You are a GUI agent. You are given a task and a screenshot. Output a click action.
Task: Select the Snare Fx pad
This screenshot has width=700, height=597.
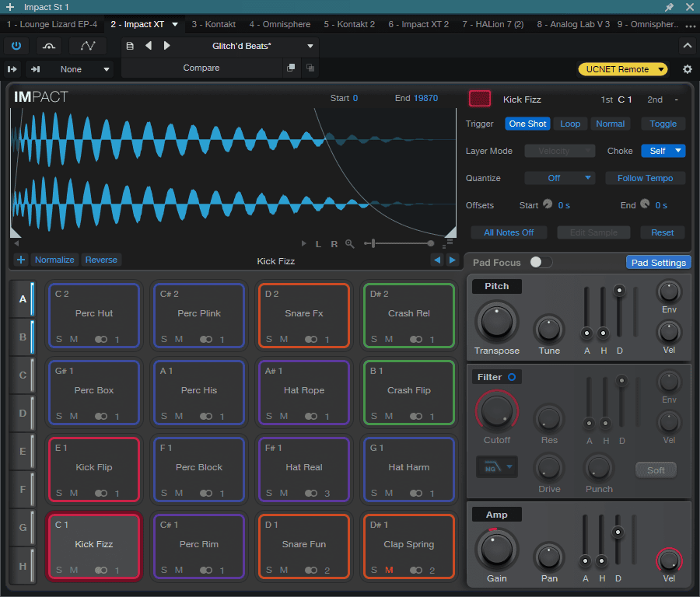coord(303,314)
